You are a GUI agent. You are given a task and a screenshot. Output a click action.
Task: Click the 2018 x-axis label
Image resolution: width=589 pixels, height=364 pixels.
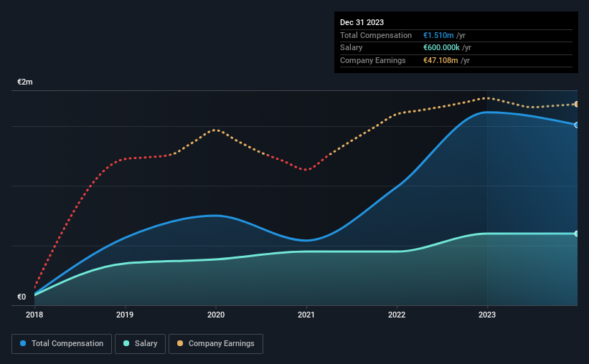pyautogui.click(x=34, y=315)
